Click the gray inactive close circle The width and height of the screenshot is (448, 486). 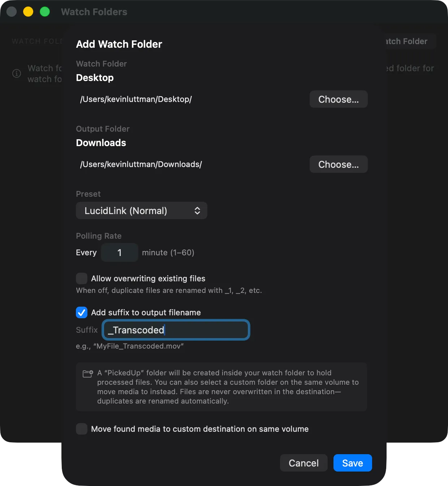(12, 12)
